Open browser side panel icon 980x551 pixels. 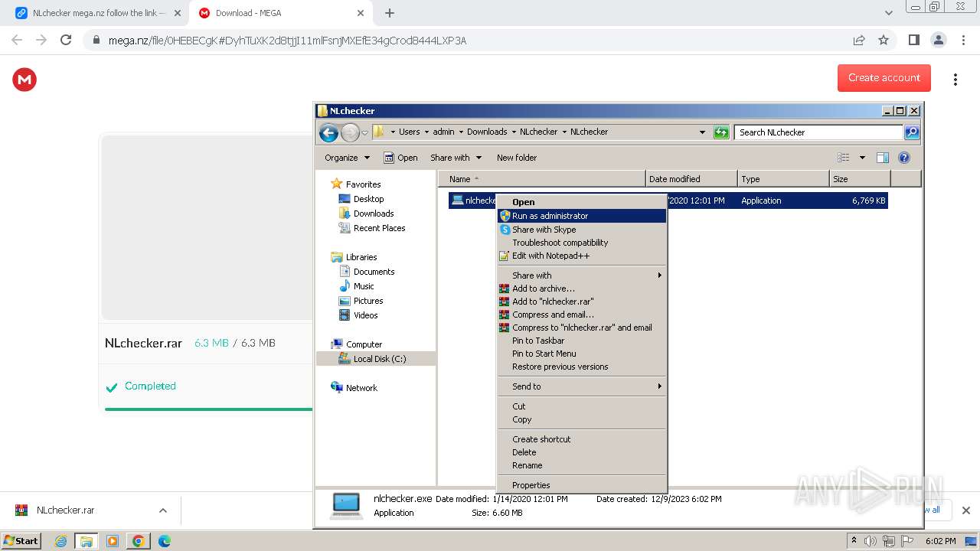pyautogui.click(x=913, y=40)
